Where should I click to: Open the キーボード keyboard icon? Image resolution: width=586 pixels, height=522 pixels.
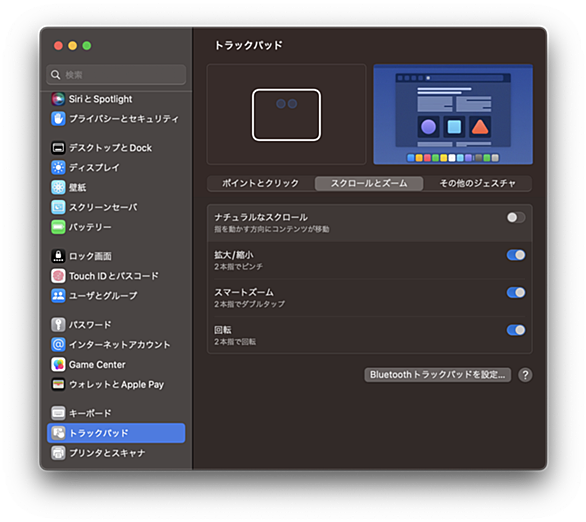tap(58, 413)
